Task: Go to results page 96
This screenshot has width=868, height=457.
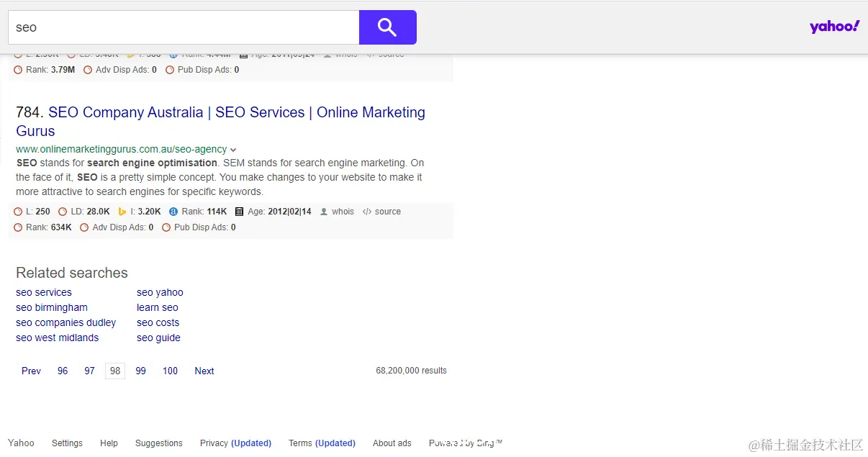Action: pos(63,371)
